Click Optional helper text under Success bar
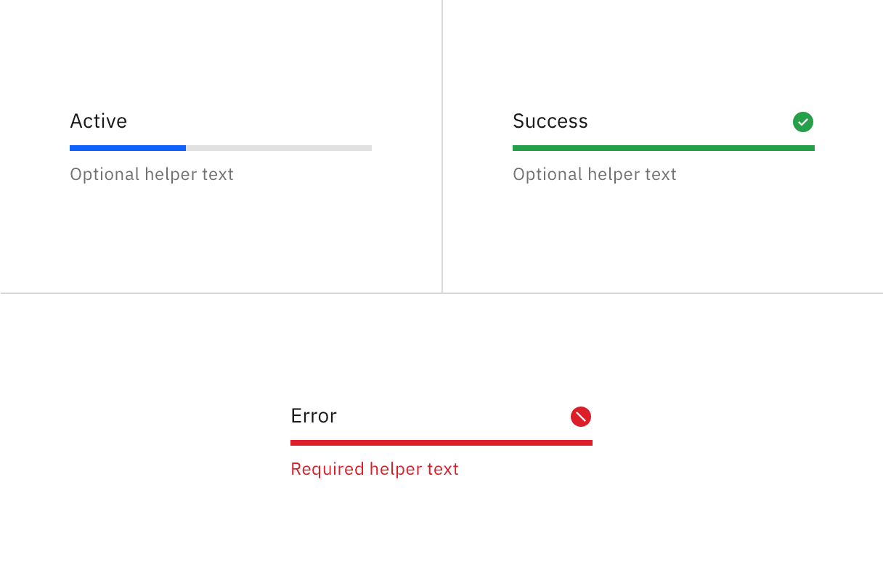This screenshot has width=883, height=588. [x=594, y=174]
